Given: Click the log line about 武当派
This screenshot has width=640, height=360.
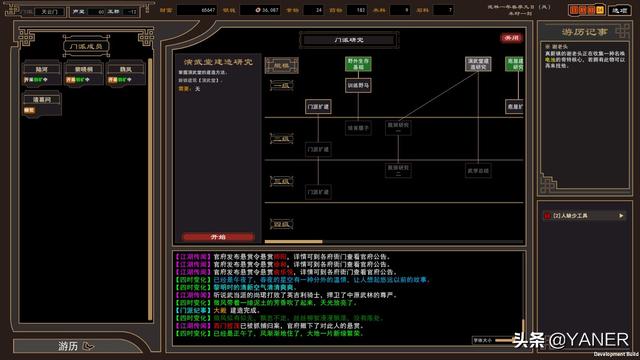Looking at the screenshot, I should tap(286, 295).
